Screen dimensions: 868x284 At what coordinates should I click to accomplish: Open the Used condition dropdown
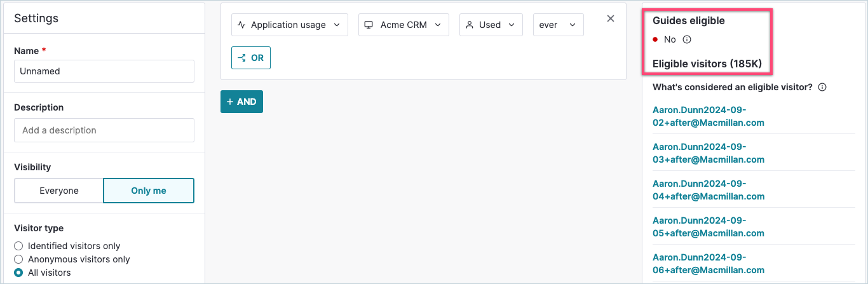[x=490, y=25]
